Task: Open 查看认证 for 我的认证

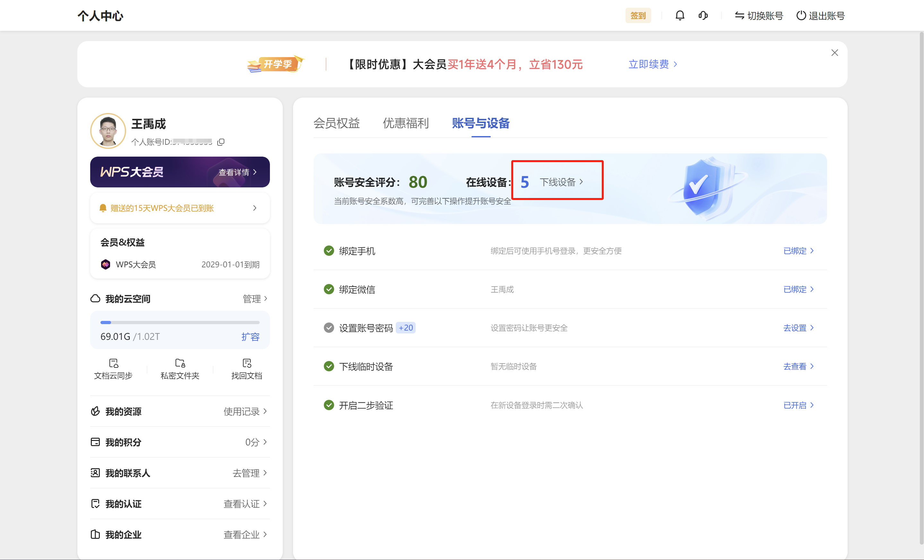Action: click(x=245, y=504)
